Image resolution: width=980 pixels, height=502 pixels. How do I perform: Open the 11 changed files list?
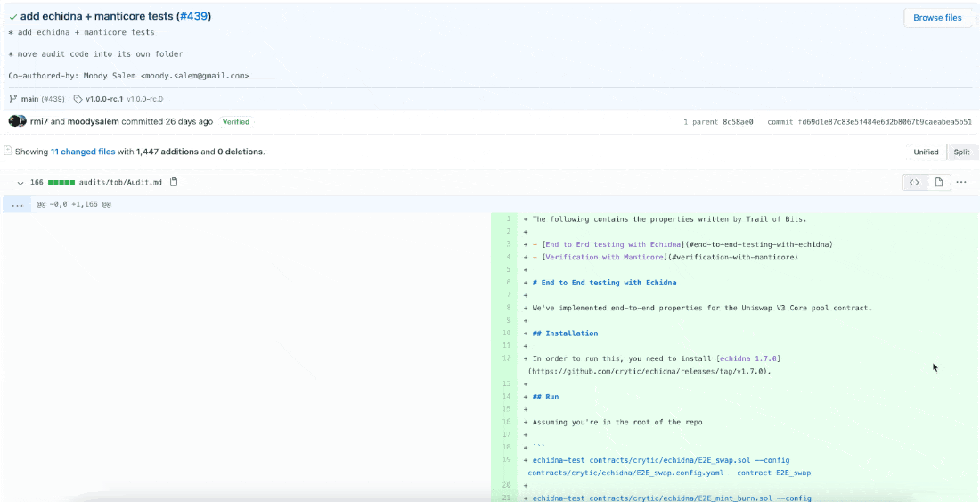(x=83, y=152)
